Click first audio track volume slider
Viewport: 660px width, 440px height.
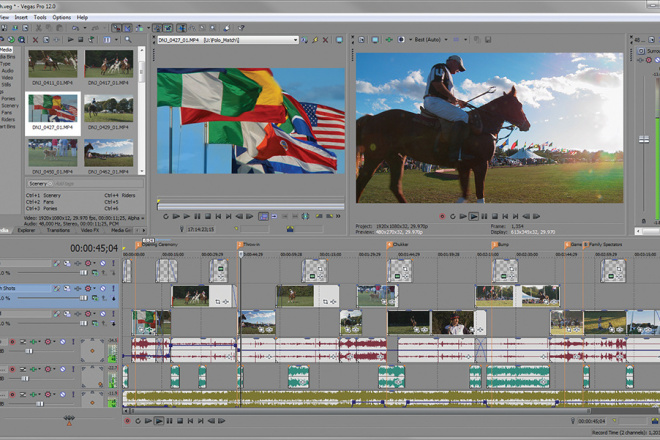[29, 351]
